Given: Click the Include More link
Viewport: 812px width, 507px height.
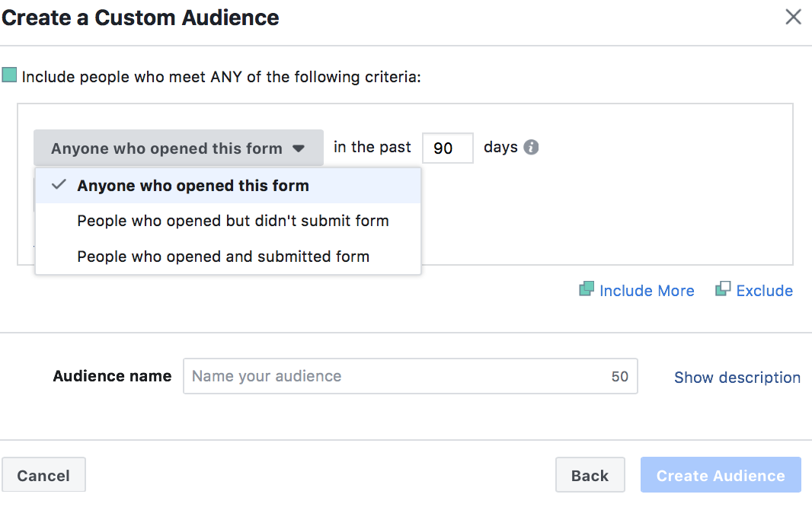Looking at the screenshot, I should pyautogui.click(x=647, y=290).
